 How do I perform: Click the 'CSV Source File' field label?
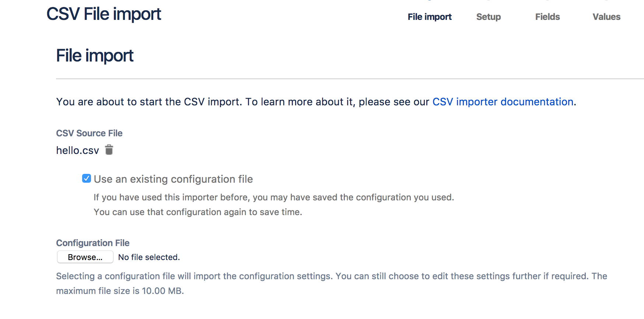[89, 133]
